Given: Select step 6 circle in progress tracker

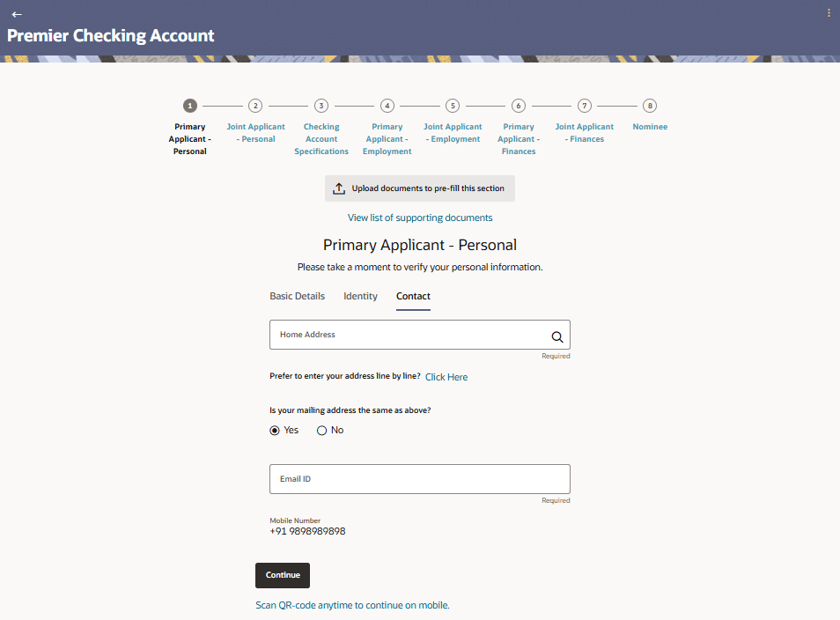Looking at the screenshot, I should (518, 106).
